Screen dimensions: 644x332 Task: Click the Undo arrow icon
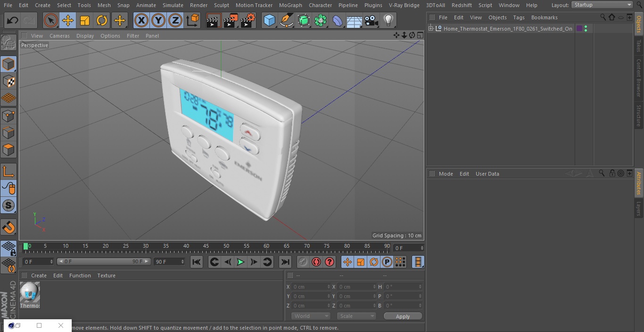[13, 21]
